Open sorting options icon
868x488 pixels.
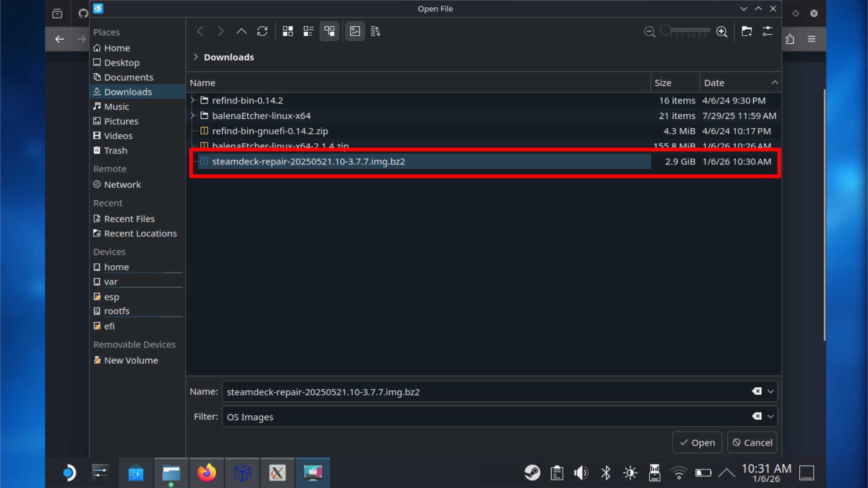point(375,31)
